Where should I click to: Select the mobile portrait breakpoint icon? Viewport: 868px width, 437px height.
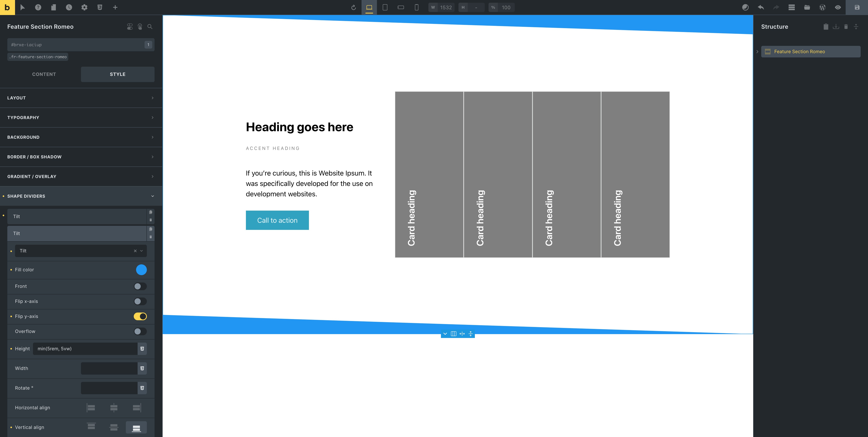click(x=416, y=7)
